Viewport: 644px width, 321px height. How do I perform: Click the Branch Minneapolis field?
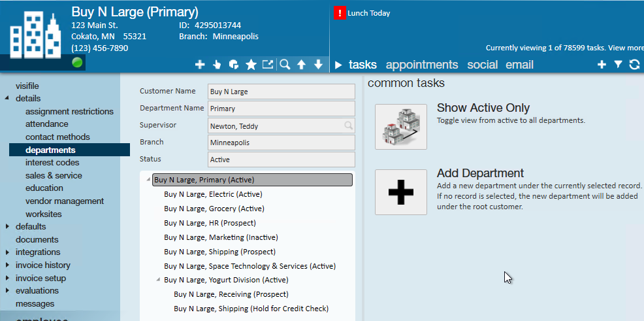pyautogui.click(x=282, y=143)
